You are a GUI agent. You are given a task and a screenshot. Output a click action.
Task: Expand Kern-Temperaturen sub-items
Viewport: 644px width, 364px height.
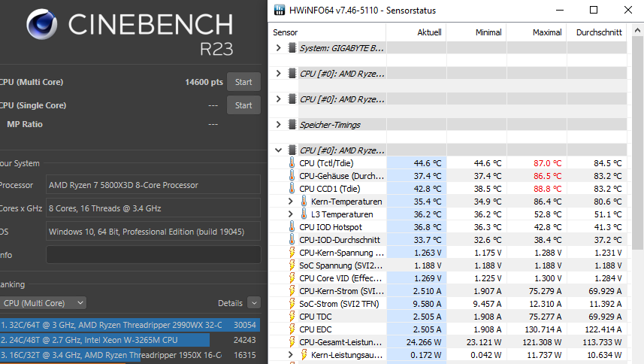[x=290, y=202]
